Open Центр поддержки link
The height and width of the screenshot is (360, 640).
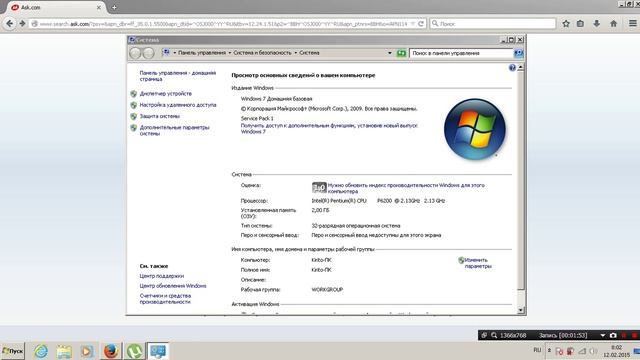point(162,276)
